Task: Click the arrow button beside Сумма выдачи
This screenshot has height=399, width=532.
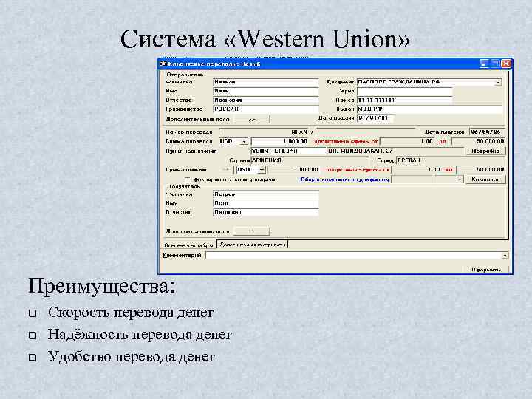Action: [x=225, y=170]
